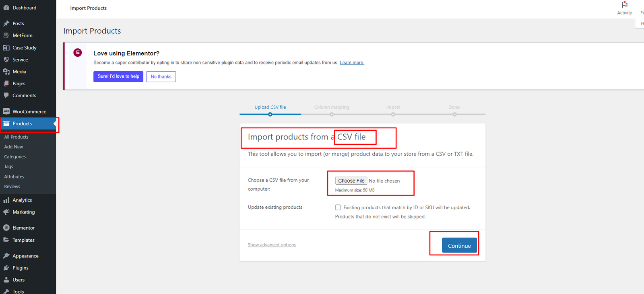This screenshot has width=644, height=294.
Task: Expand Show advanced options
Action: (272, 245)
